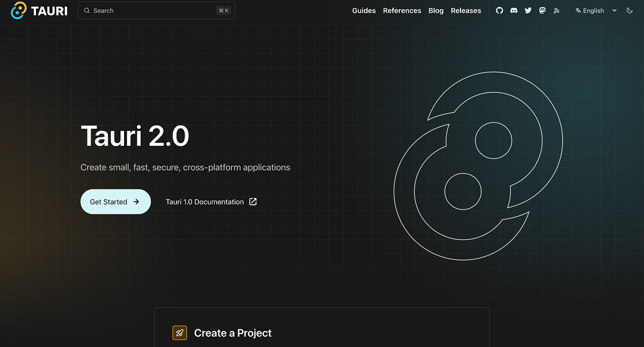Click the Get Started button
This screenshot has width=644, height=347.
click(x=115, y=202)
